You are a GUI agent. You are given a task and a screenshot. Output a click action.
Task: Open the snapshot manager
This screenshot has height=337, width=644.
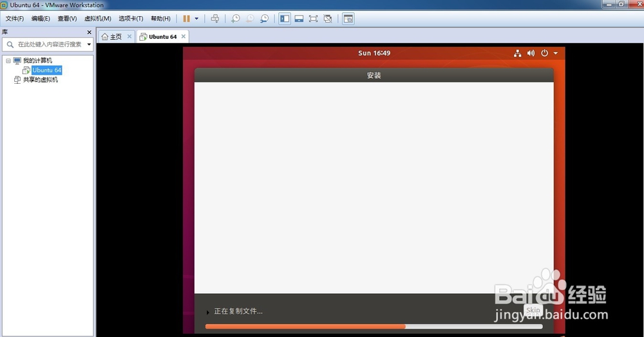click(265, 19)
